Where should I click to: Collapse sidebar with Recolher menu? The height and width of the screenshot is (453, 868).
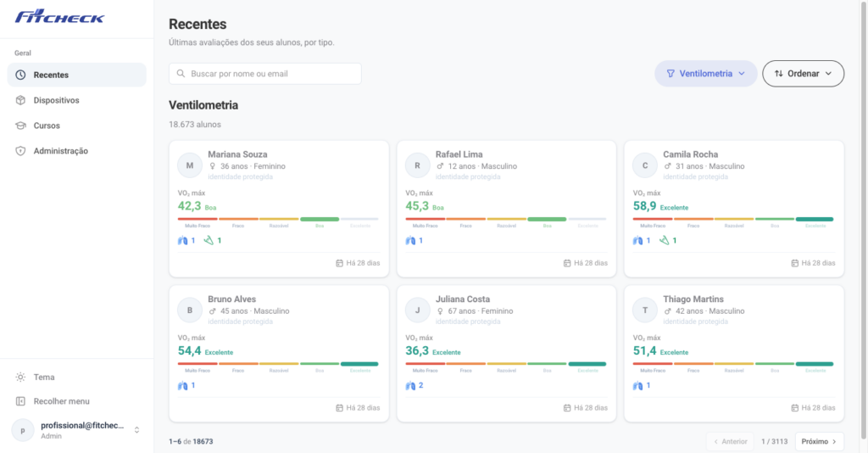77,401
